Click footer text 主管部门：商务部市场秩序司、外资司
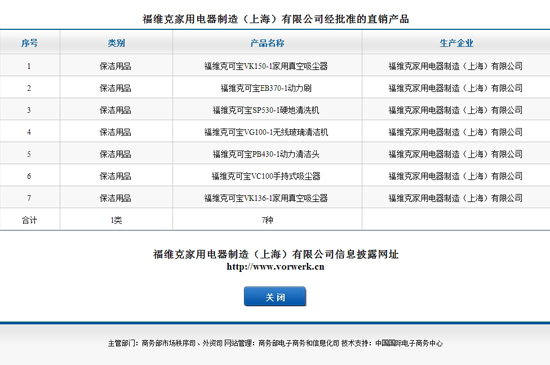Image resolution: width=550 pixels, height=365 pixels. pos(165,343)
